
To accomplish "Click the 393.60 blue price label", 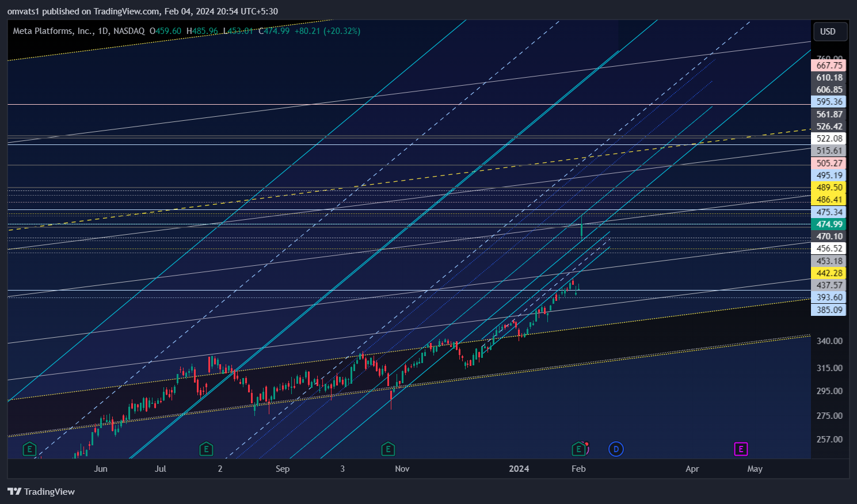I will tap(829, 297).
